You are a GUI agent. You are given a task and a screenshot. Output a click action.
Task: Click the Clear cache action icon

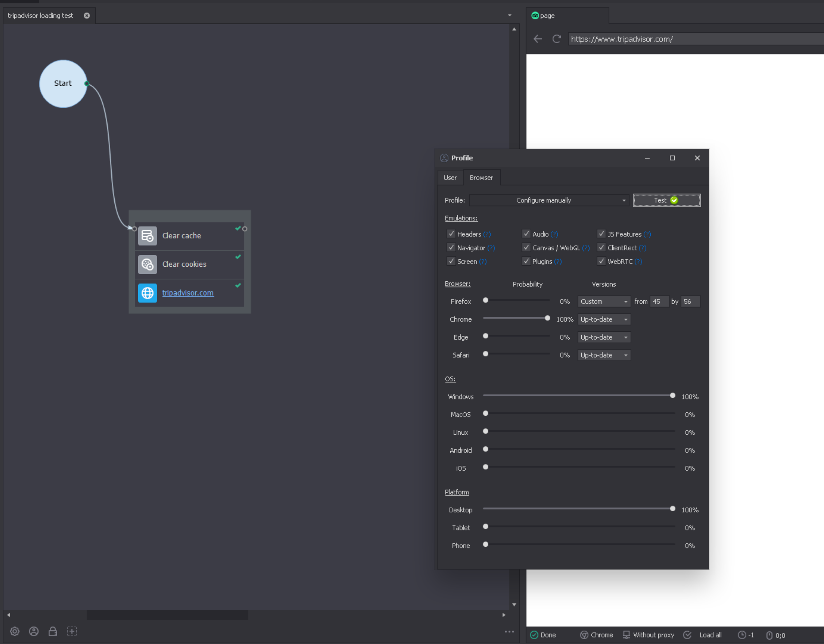coord(147,236)
